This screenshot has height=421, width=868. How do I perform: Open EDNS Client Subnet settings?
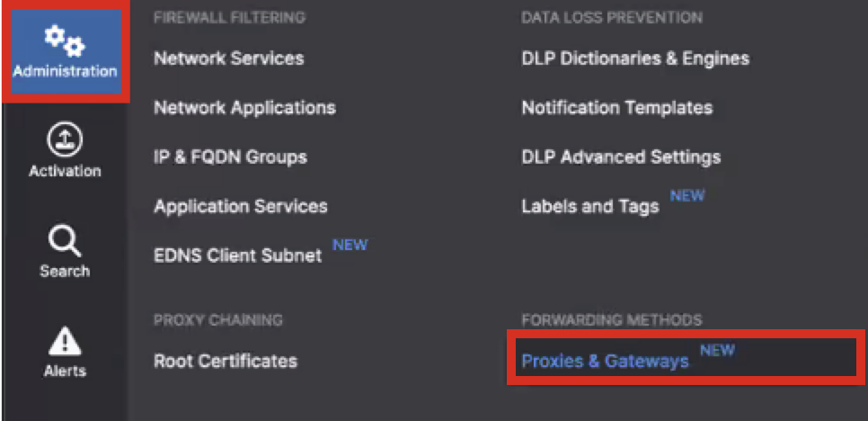point(237,255)
